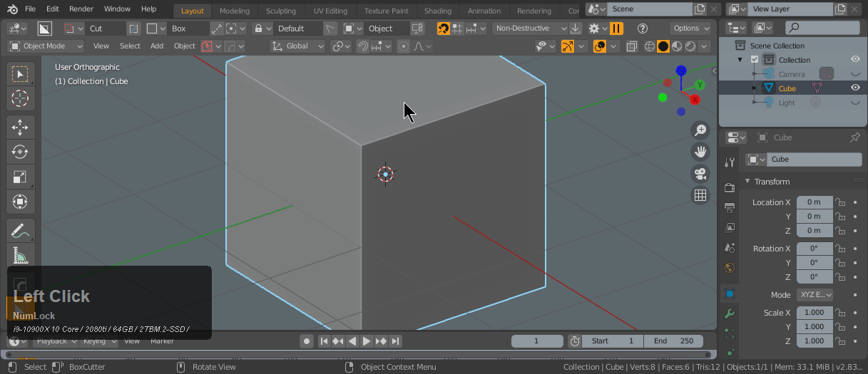Viewport: 868px width, 374px height.
Task: Collapse the Transform panel
Action: coord(747,182)
